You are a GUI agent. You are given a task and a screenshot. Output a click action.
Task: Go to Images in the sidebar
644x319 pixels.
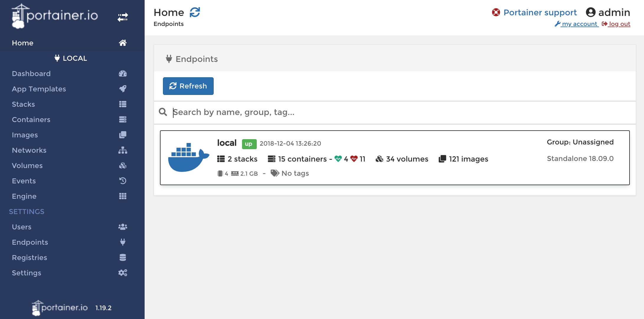point(25,135)
